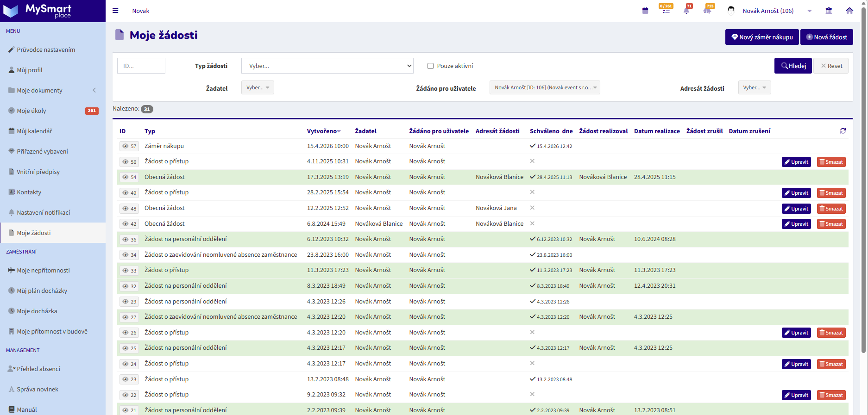The width and height of the screenshot is (868, 415).
Task: View request 54 via its eye icon
Action: [126, 177]
